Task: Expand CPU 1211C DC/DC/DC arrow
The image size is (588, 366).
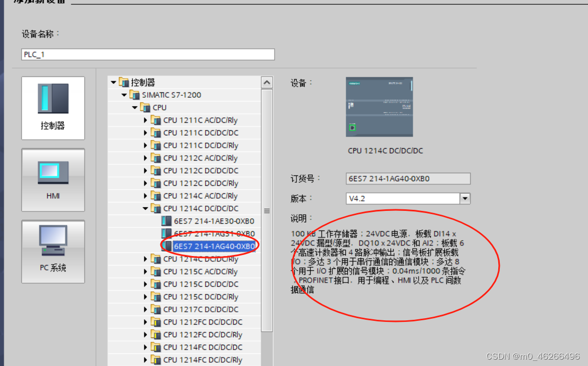Action: [146, 133]
